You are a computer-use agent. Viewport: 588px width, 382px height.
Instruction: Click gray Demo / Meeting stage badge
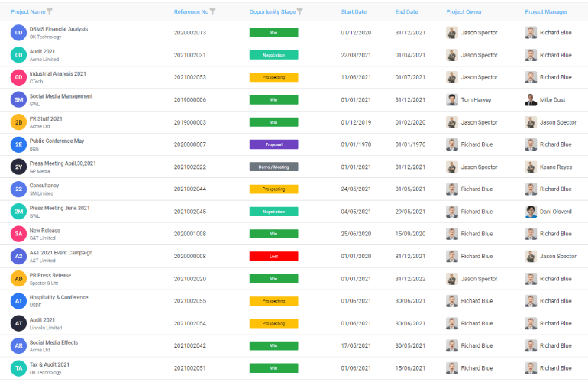273,167
